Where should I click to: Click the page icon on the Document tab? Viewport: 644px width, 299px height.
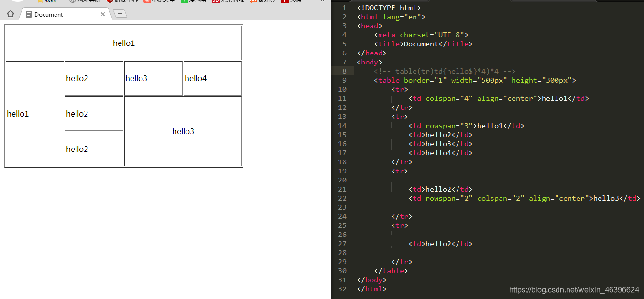29,14
